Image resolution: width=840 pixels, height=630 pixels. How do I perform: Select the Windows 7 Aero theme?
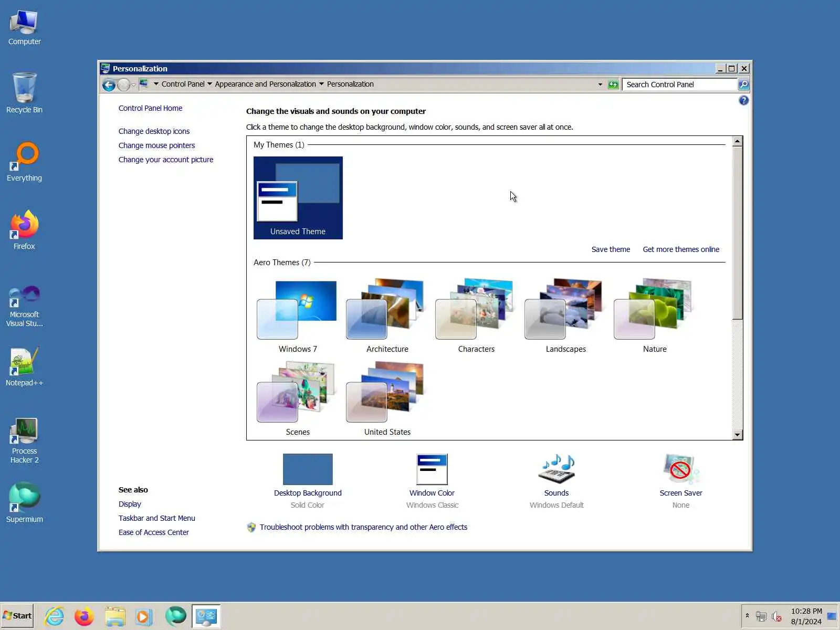[298, 317]
